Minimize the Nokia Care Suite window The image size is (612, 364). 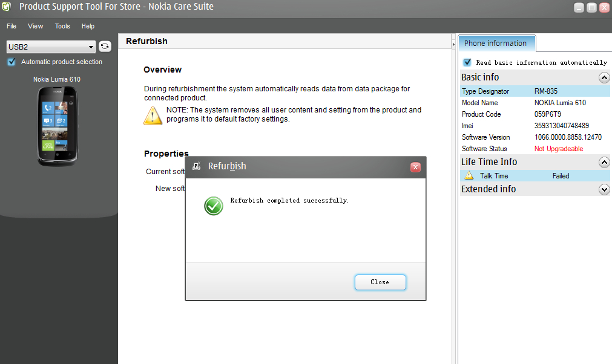tap(579, 7)
